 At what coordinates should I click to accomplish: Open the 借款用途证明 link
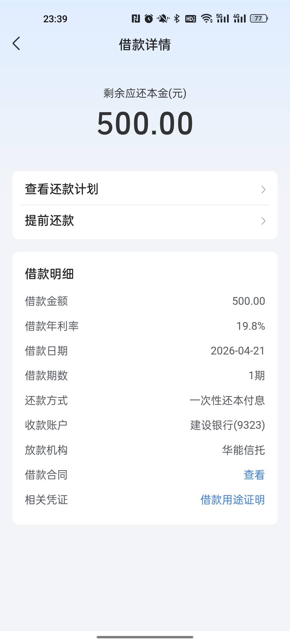[x=233, y=500]
